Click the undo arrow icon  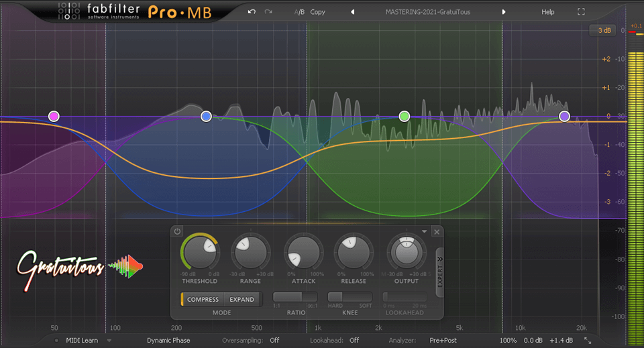252,12
